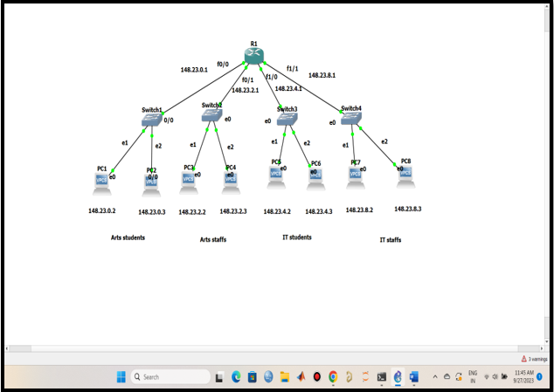Click the 148.23.0.2 address label
The image size is (554, 392).
pos(101,210)
